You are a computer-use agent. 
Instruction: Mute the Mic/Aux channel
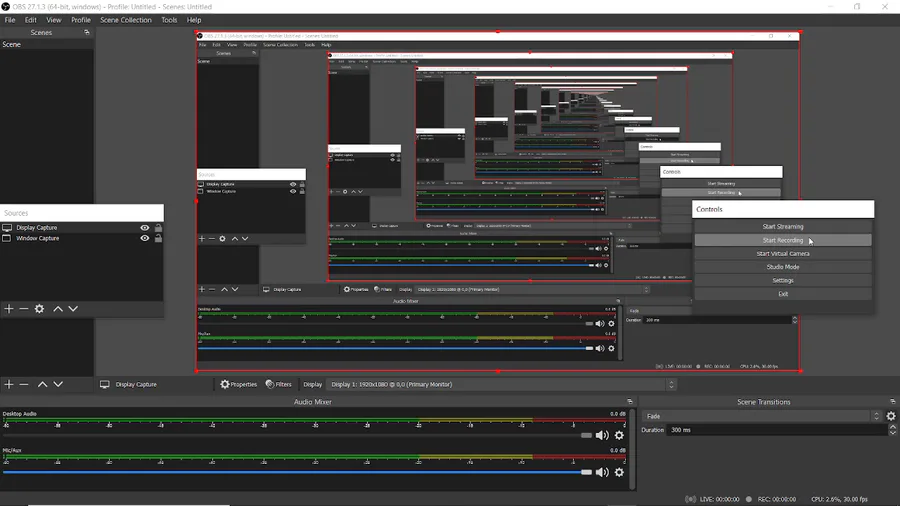pos(602,472)
